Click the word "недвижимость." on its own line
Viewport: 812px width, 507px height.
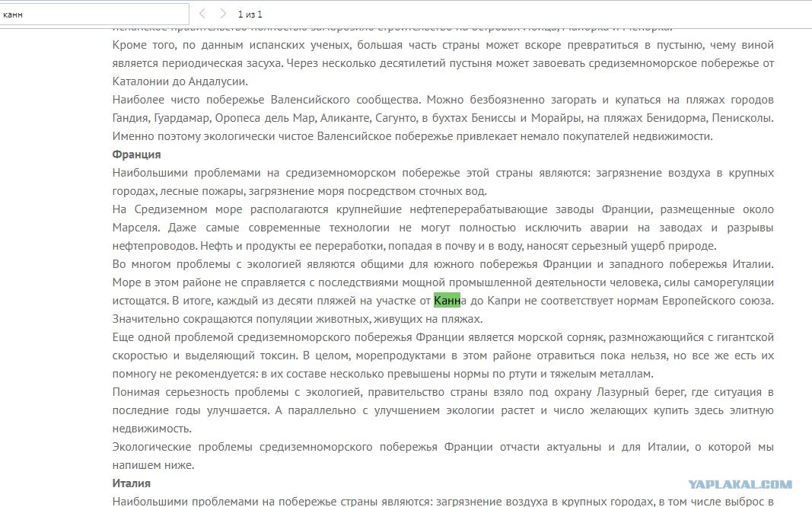(151, 429)
